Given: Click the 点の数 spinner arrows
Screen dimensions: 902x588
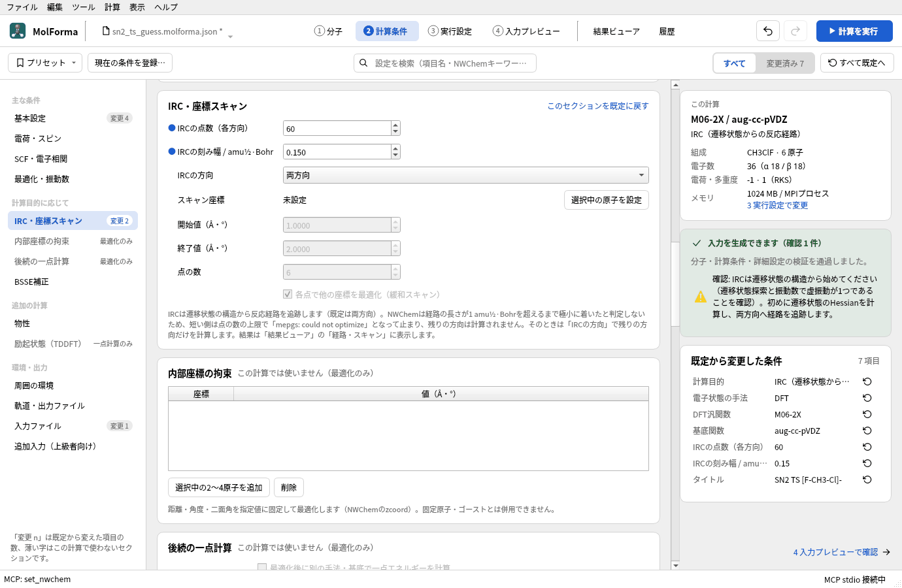Looking at the screenshot, I should 395,272.
